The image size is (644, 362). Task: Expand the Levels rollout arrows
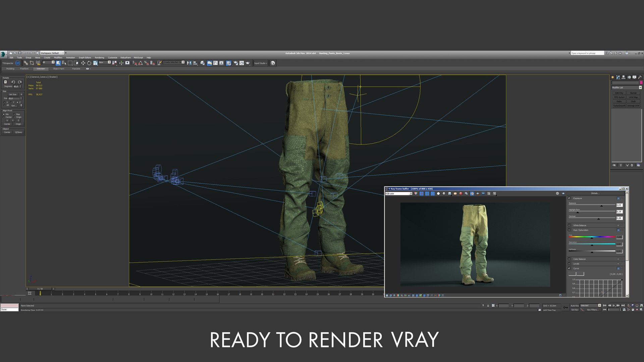(618, 263)
